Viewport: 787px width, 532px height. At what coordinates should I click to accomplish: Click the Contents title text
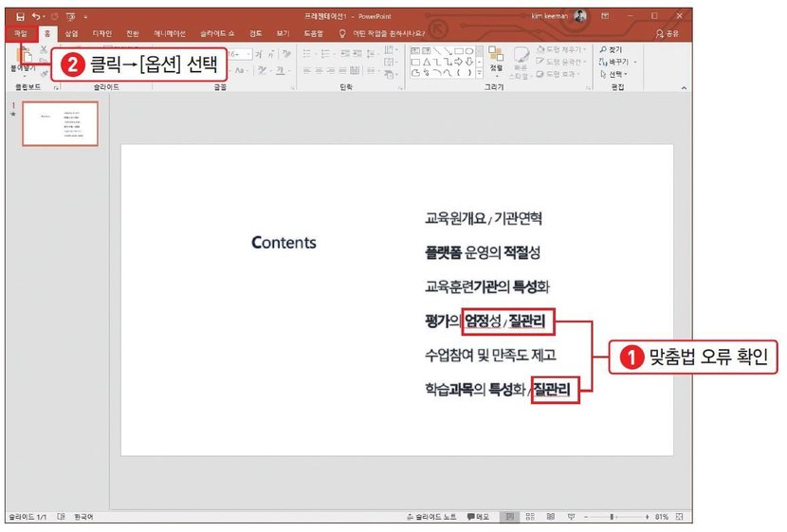click(284, 243)
